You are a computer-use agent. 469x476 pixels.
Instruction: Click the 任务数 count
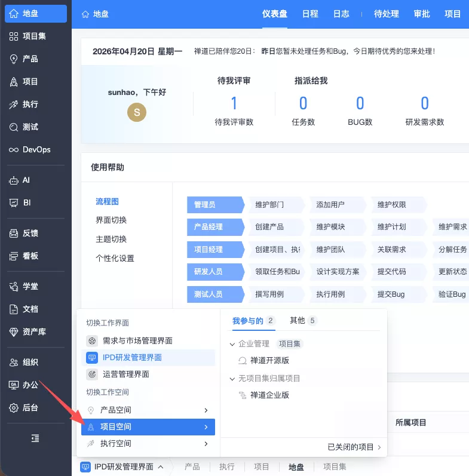303,103
